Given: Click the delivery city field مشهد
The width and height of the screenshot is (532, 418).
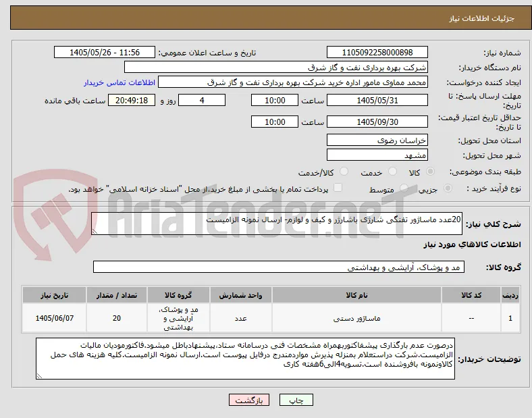Looking at the screenshot, I should click(x=377, y=155).
